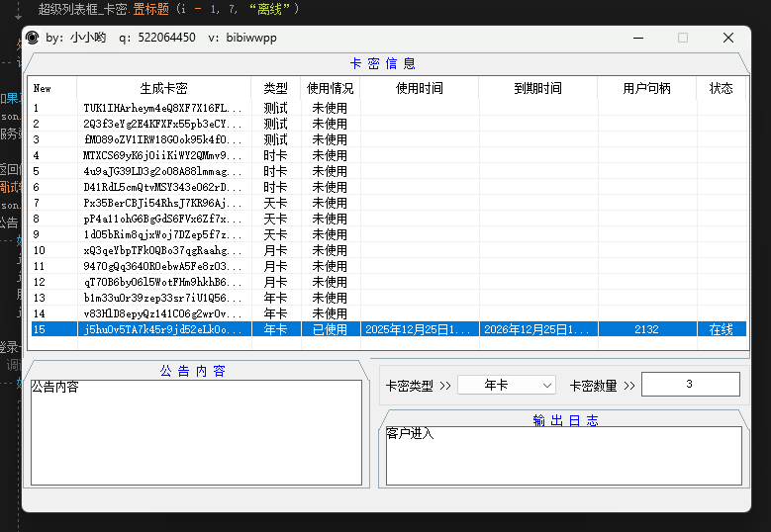Viewport: 771px width, 532px height.
Task: Click the 用户句柄 column header
Action: click(646, 88)
